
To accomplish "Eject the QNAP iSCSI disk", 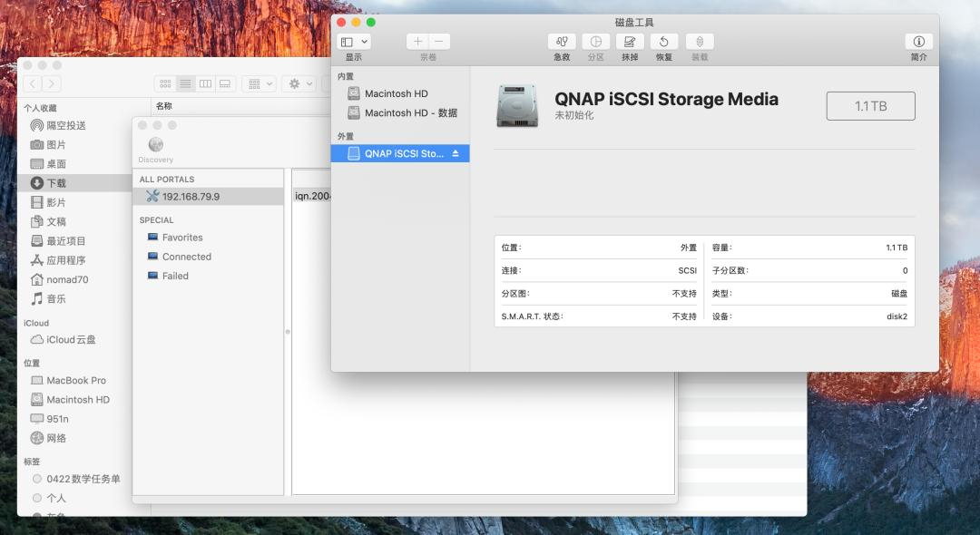I will 456,154.
